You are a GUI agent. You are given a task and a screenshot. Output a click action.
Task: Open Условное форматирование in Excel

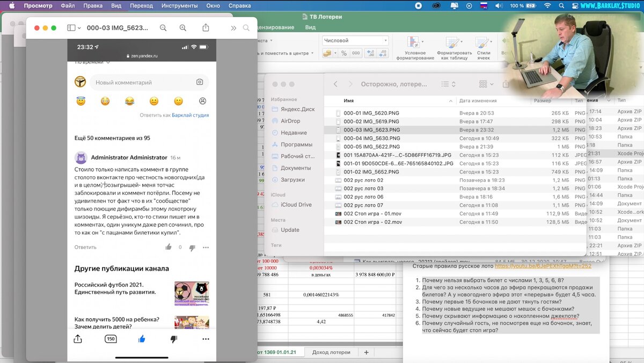(415, 49)
